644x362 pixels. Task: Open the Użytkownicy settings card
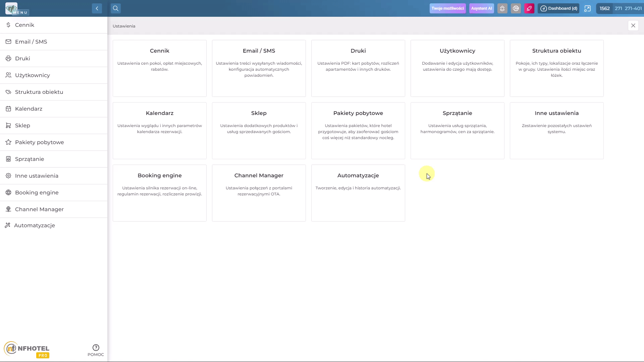458,68
